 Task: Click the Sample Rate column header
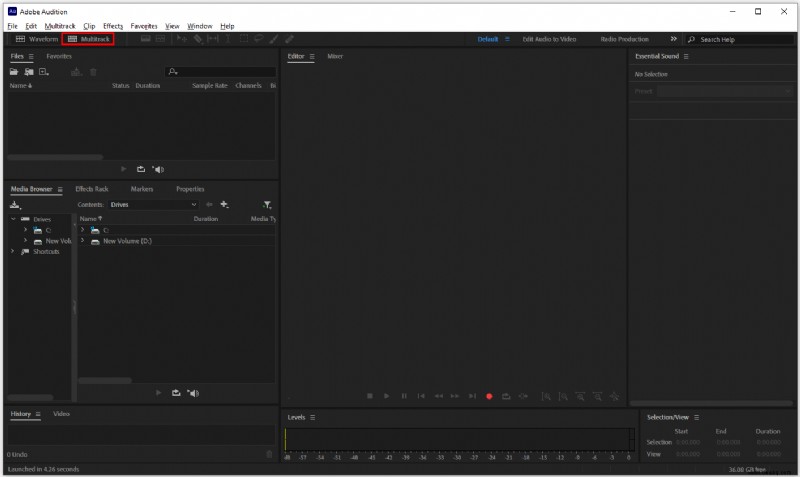pyautogui.click(x=210, y=86)
